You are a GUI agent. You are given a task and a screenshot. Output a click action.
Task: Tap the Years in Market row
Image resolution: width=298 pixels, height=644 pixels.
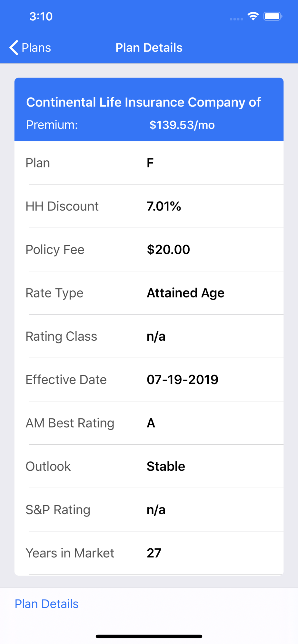click(x=149, y=553)
